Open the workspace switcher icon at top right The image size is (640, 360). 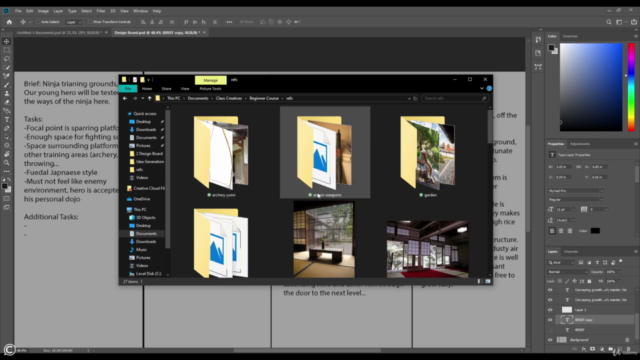(x=620, y=22)
